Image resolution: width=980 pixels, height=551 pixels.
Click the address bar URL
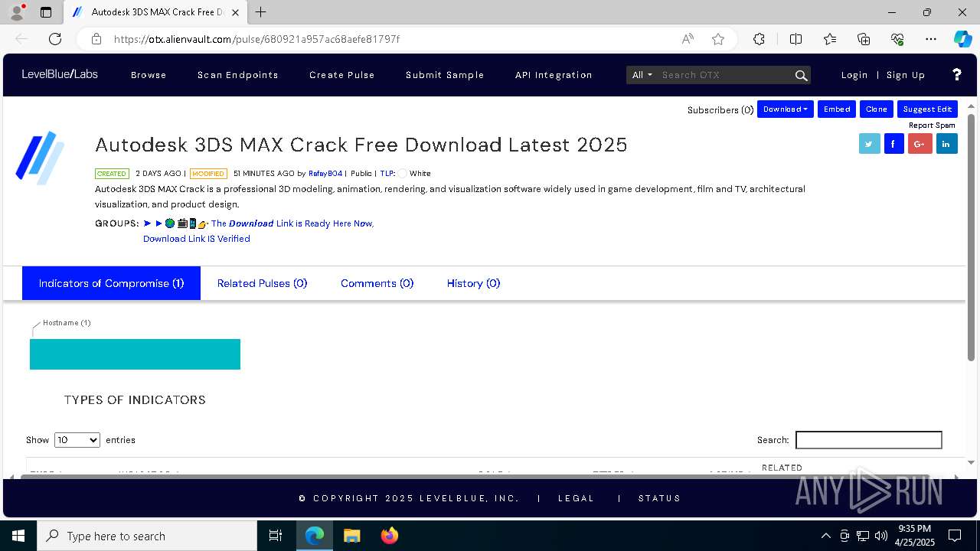pyautogui.click(x=256, y=39)
